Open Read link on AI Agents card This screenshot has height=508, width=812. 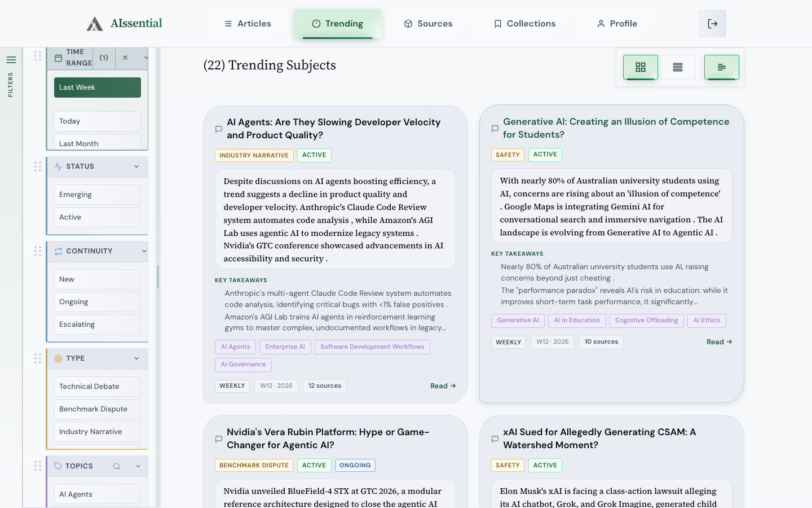[443, 386]
